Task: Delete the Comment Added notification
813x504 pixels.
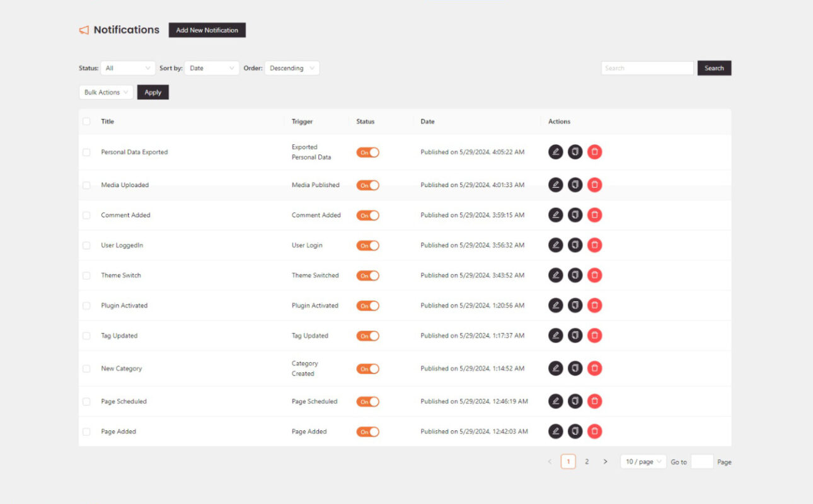Action: 594,215
